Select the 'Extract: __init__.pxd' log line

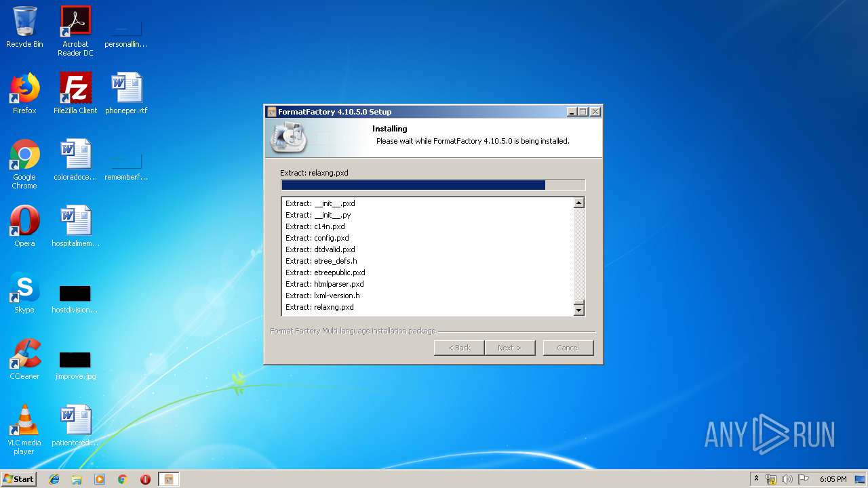[x=320, y=203]
